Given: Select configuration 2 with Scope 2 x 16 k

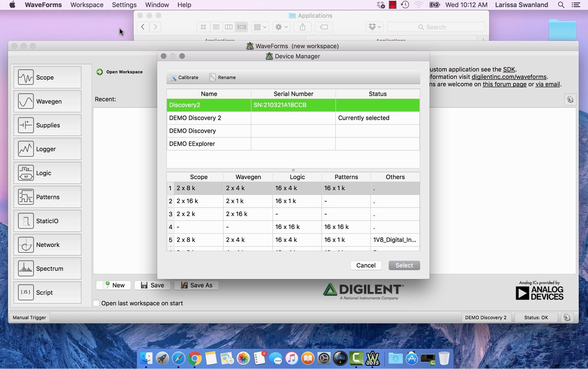Looking at the screenshot, I should click(293, 201).
